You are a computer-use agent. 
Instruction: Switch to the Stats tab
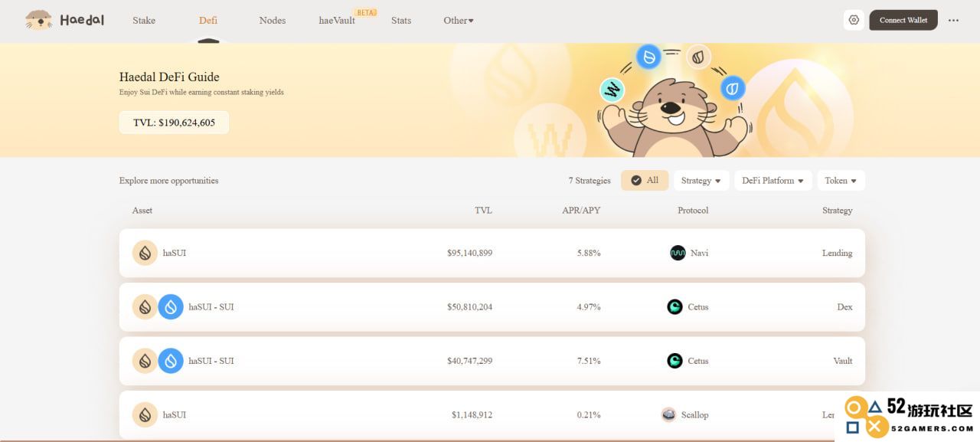401,21
